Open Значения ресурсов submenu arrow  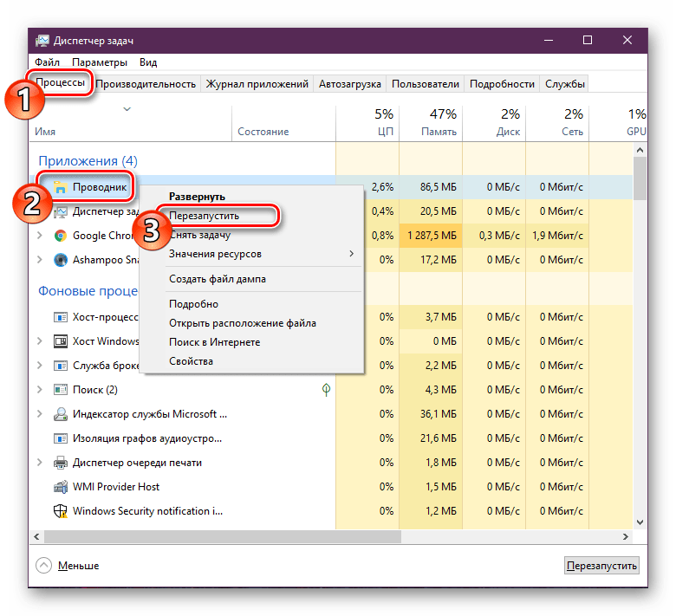(352, 254)
